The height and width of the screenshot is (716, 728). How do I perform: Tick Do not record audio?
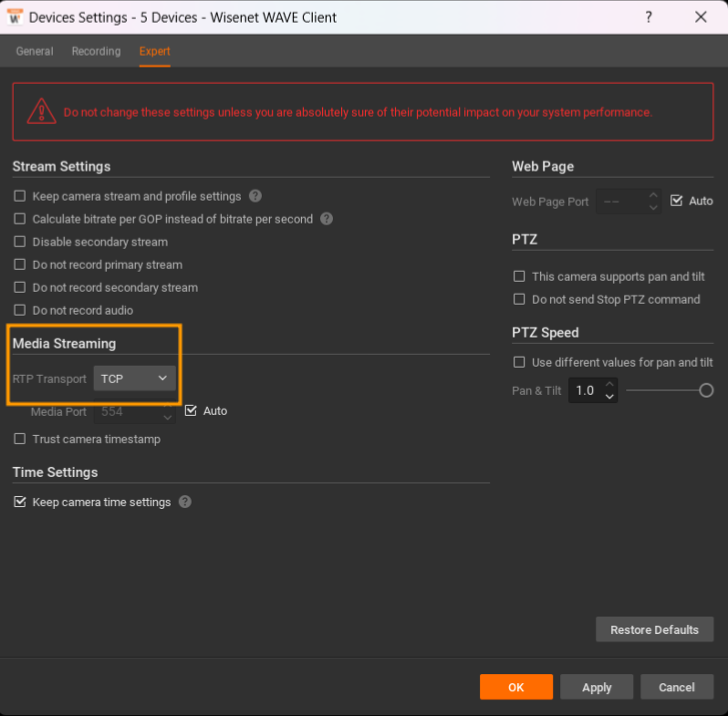(19, 310)
